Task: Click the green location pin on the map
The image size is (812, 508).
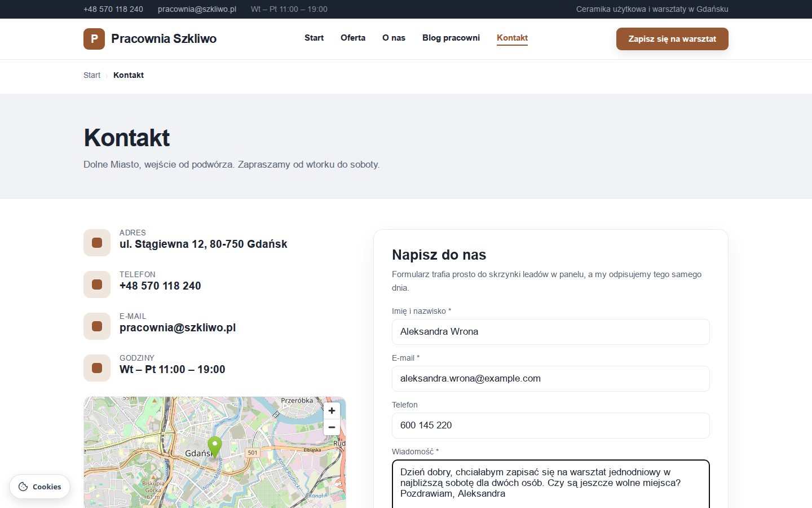Action: pyautogui.click(x=214, y=447)
